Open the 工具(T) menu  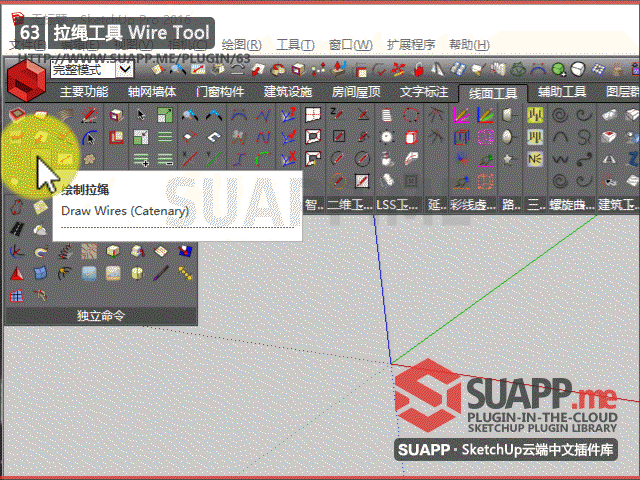[296, 44]
